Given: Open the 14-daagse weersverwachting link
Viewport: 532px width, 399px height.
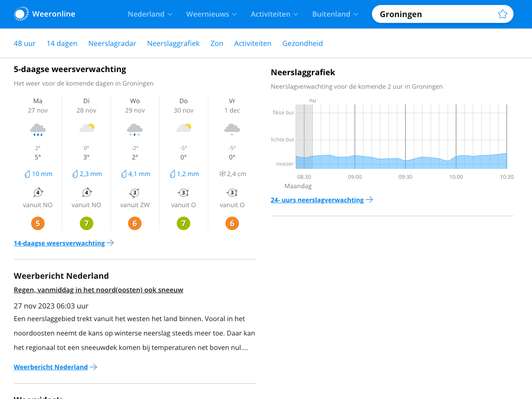Looking at the screenshot, I should (59, 243).
